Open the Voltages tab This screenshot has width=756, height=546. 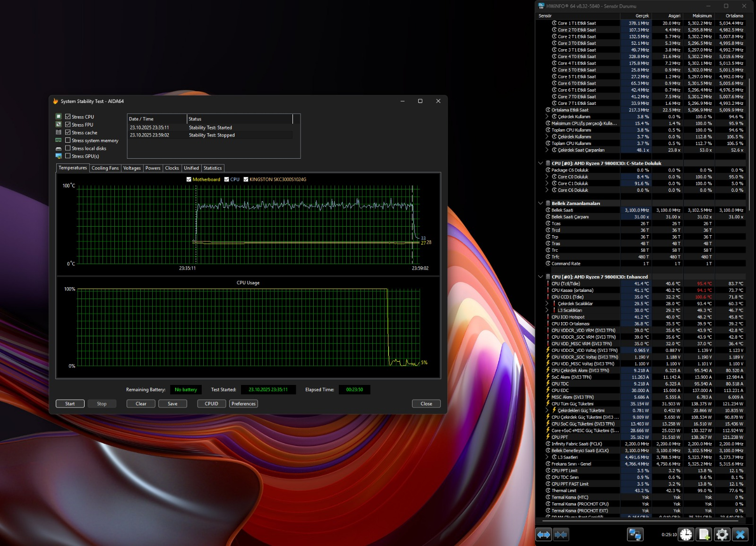pos(132,168)
